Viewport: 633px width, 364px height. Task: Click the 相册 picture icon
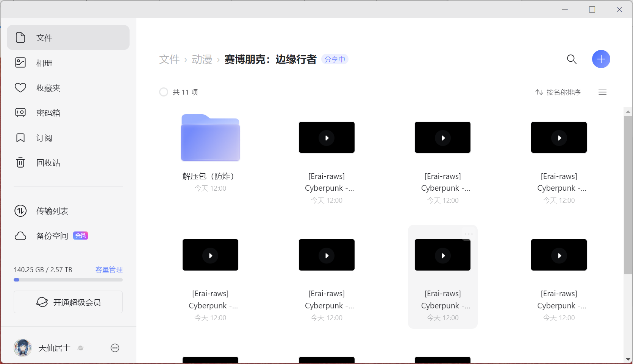pyautogui.click(x=20, y=62)
